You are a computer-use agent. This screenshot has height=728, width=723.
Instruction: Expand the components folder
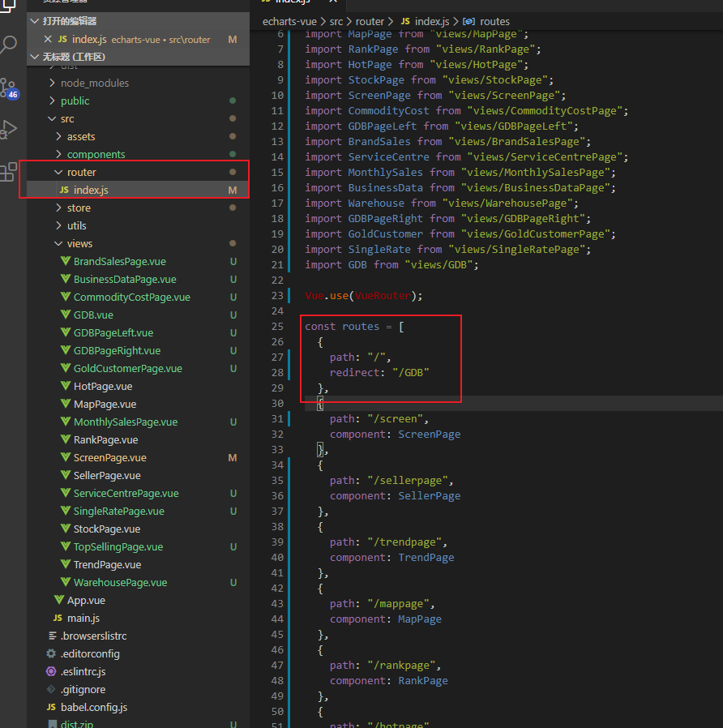(58, 154)
